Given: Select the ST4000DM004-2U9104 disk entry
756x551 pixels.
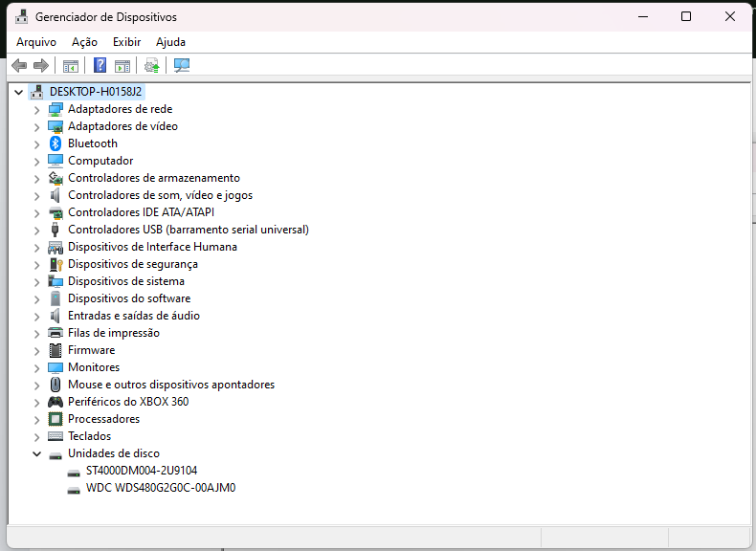Looking at the screenshot, I should pos(142,471).
